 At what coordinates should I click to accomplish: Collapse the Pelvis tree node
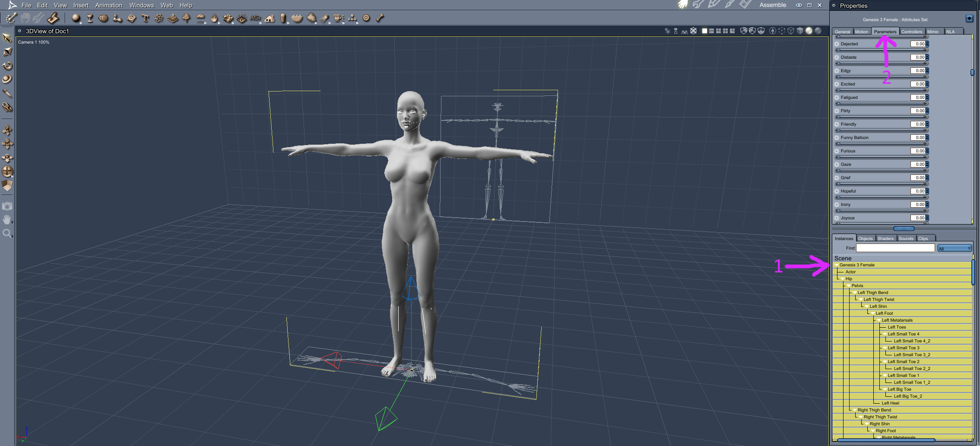pyautogui.click(x=849, y=286)
